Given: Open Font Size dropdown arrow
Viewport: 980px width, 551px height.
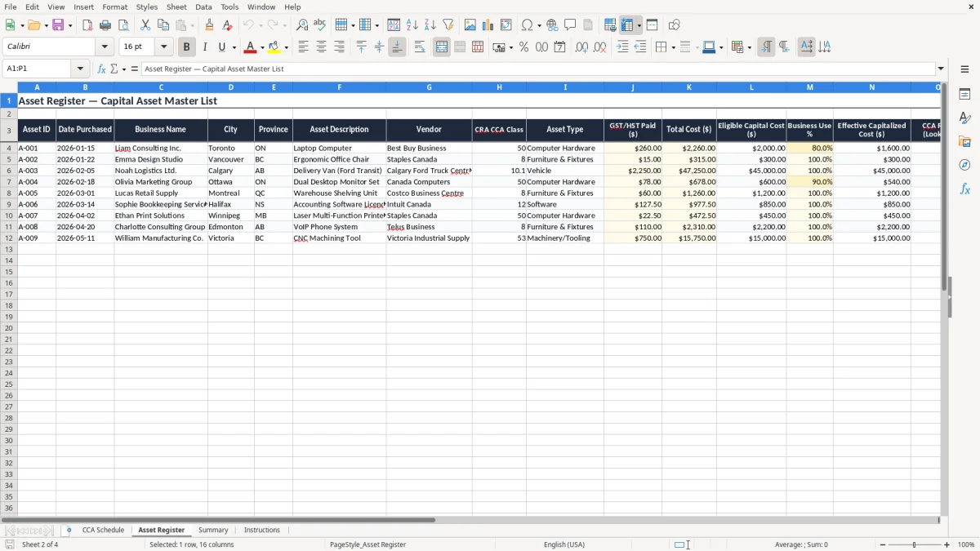Looking at the screenshot, I should [x=163, y=47].
